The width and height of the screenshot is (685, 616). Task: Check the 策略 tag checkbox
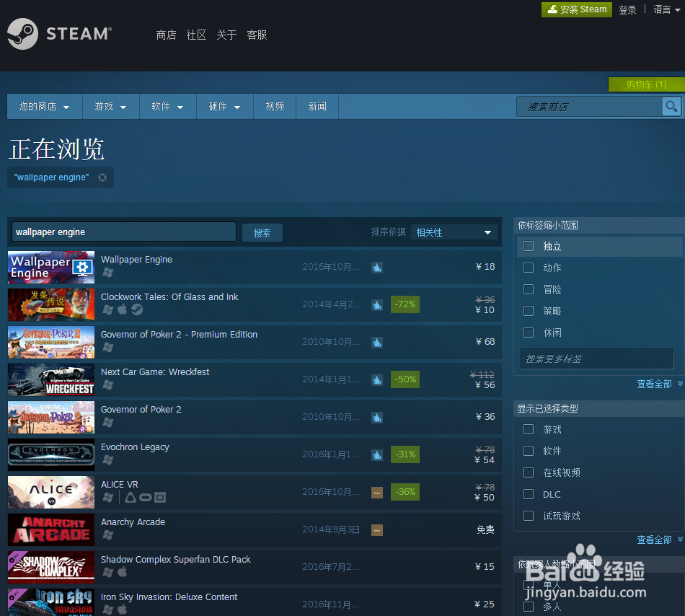click(x=529, y=311)
